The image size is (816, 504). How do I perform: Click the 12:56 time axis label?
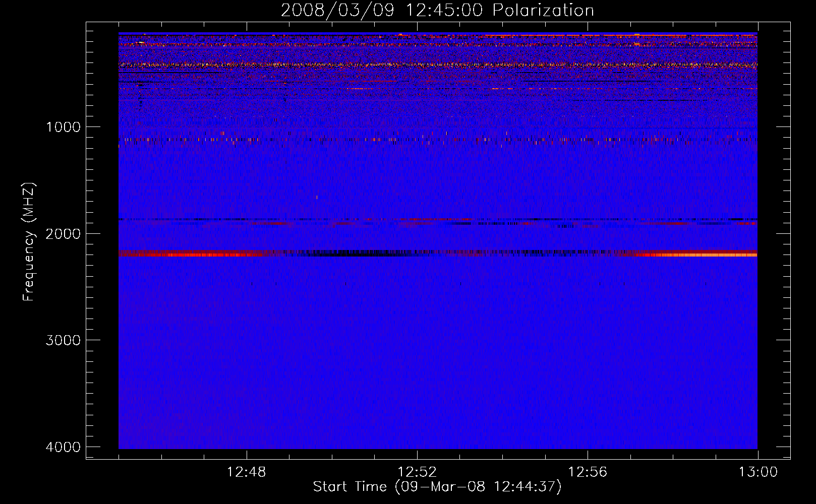[588, 472]
